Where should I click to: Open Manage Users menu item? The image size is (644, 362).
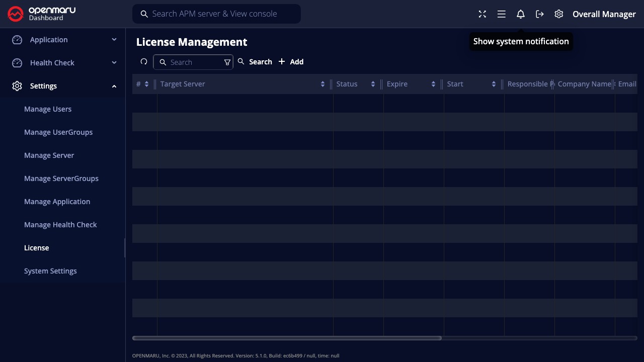[48, 109]
